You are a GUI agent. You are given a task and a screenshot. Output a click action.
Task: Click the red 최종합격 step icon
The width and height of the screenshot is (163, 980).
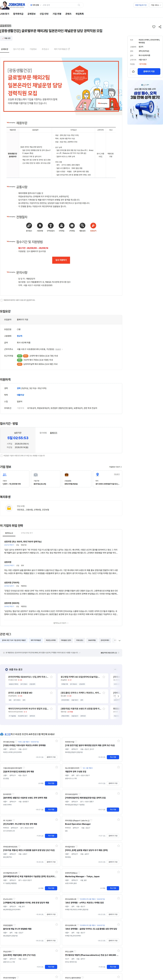93,226
